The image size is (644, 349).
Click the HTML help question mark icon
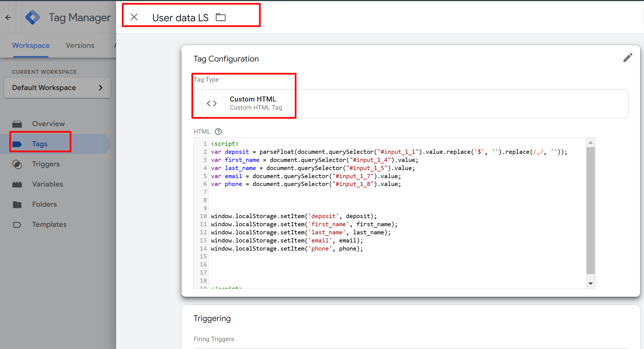(x=218, y=131)
